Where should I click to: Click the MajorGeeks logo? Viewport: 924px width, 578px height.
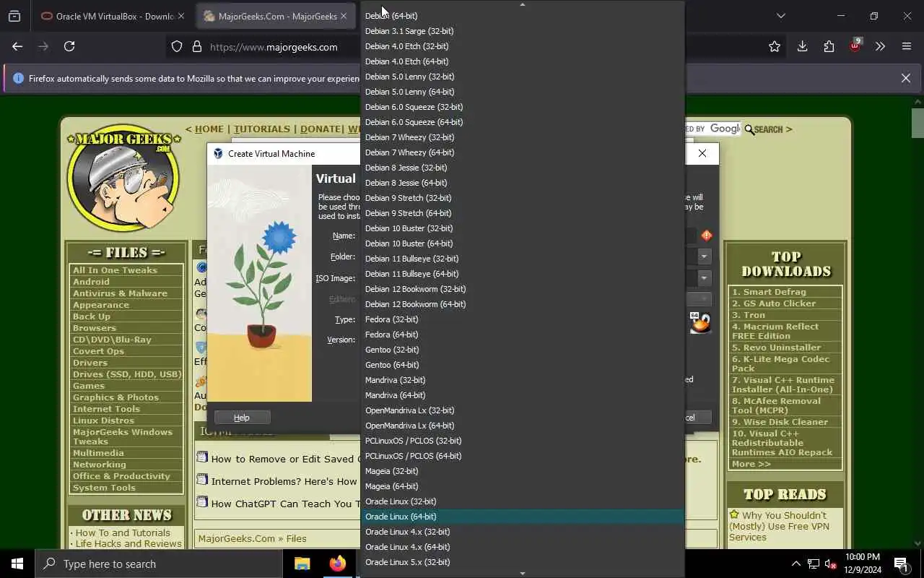(123, 178)
